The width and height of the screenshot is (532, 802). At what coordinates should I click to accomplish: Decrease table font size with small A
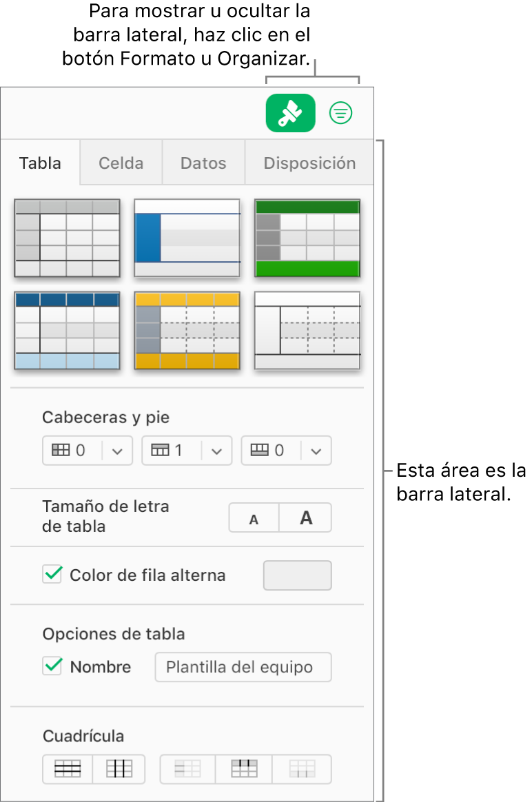(254, 518)
